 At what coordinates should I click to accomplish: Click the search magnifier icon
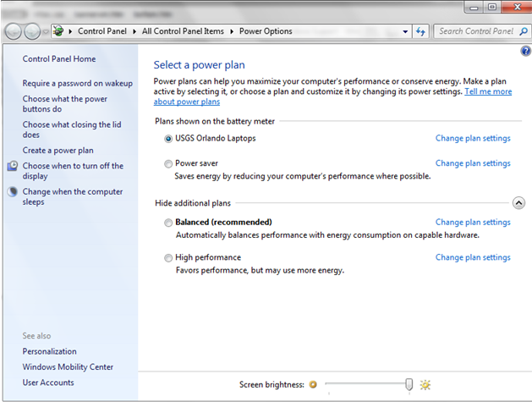[524, 31]
